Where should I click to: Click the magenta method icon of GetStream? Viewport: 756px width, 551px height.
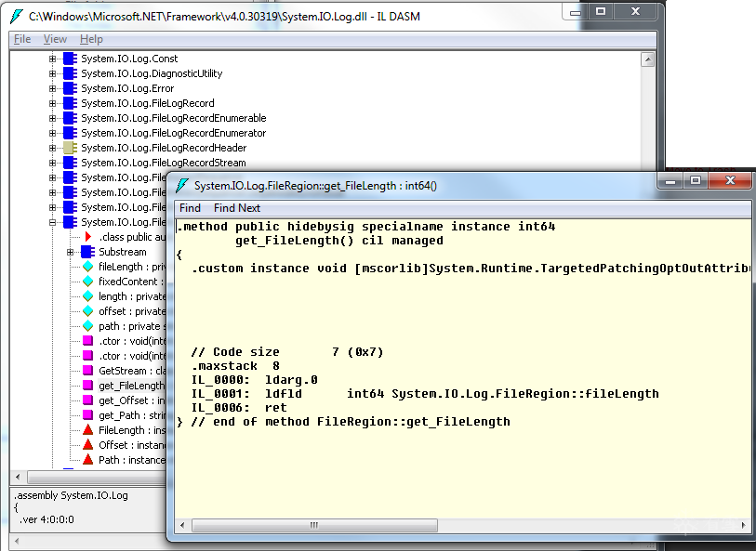[87, 371]
